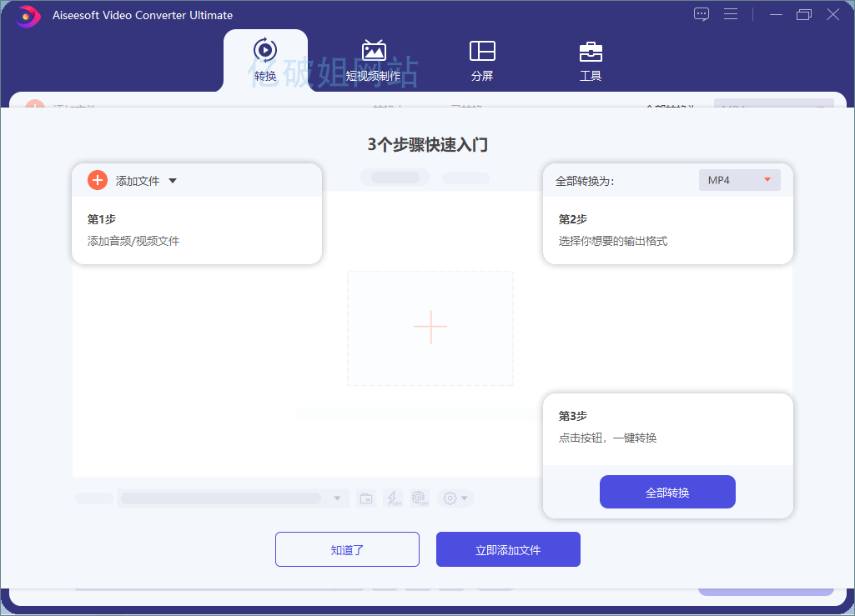Viewport: 855px width, 616px height.
Task: Open the output folder icon near the bottom toolbar
Action: [365, 498]
